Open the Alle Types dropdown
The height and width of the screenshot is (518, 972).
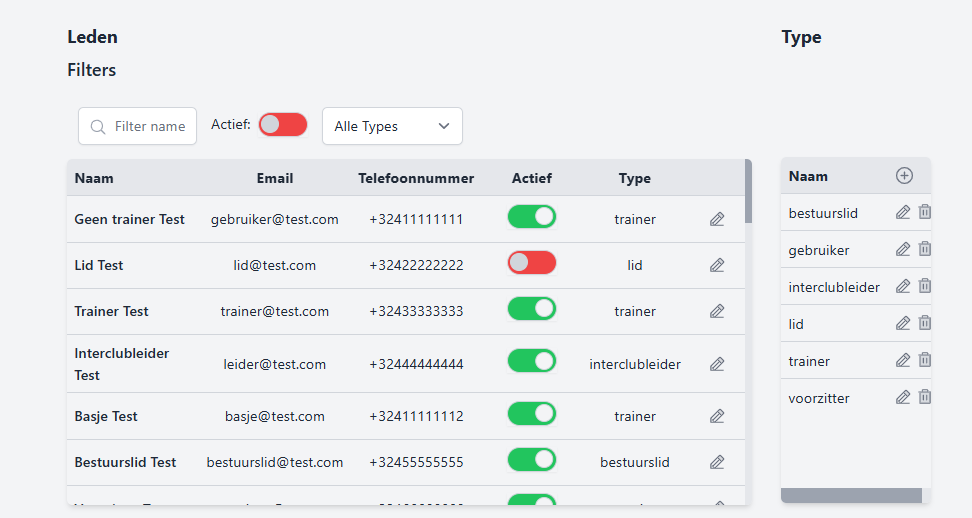coord(392,126)
